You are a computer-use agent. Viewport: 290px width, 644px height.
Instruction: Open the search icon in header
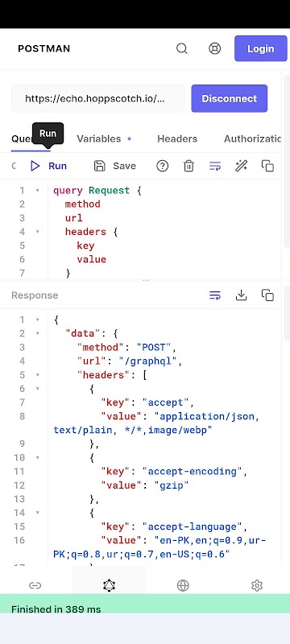point(182,48)
